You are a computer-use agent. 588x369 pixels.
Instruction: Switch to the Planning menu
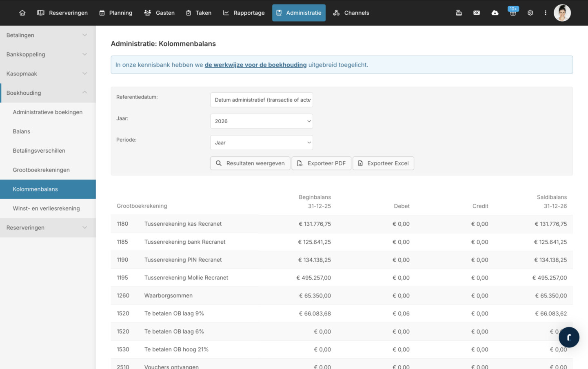coord(116,13)
